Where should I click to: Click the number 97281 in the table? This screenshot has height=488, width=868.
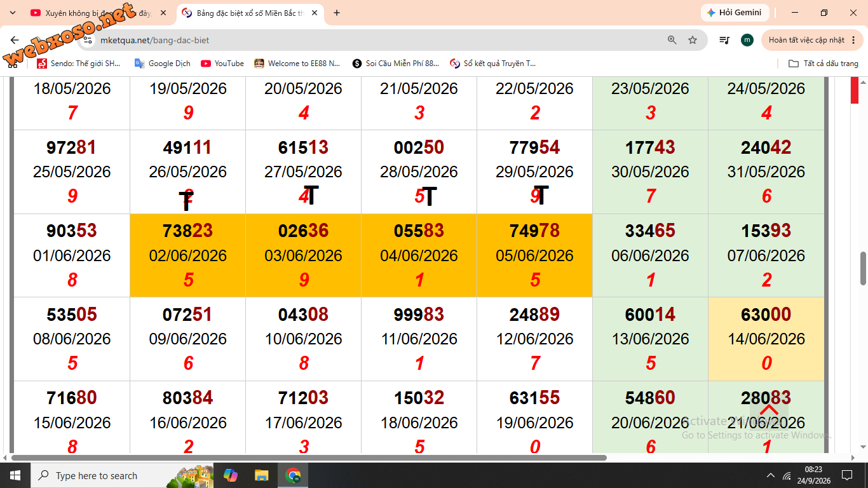(72, 147)
